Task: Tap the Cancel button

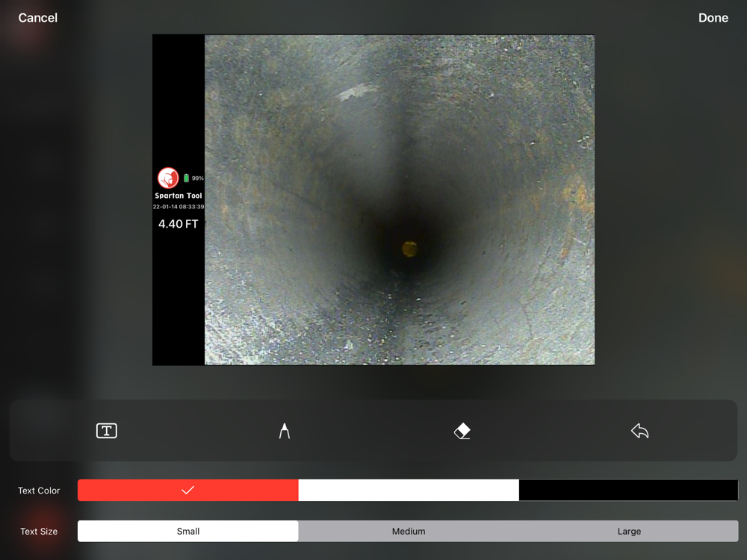Action: click(x=38, y=18)
